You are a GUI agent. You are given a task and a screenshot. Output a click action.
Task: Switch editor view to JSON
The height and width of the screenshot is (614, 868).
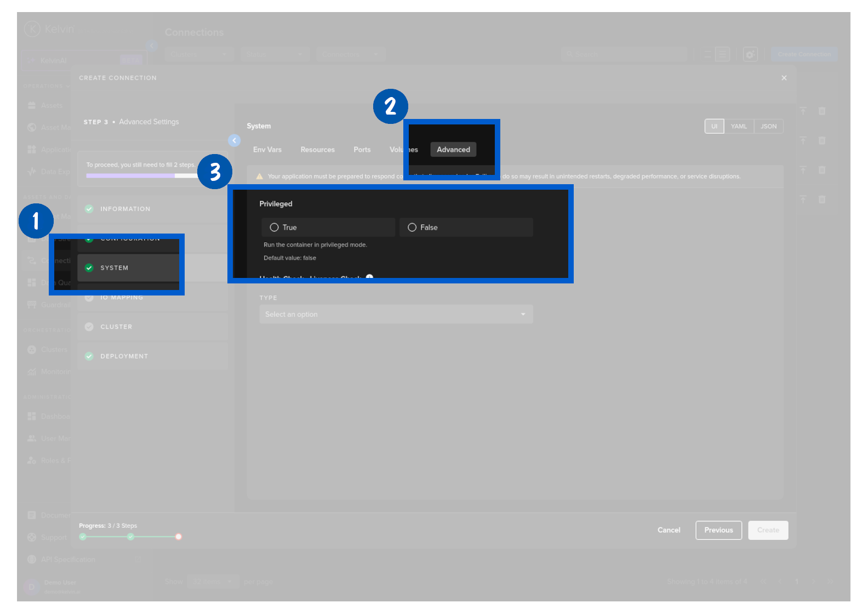point(768,127)
